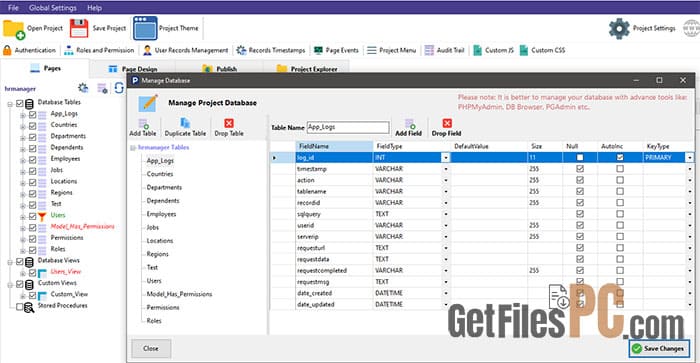
Task: Click database settings gear beside hrmanager
Action: 83,88
